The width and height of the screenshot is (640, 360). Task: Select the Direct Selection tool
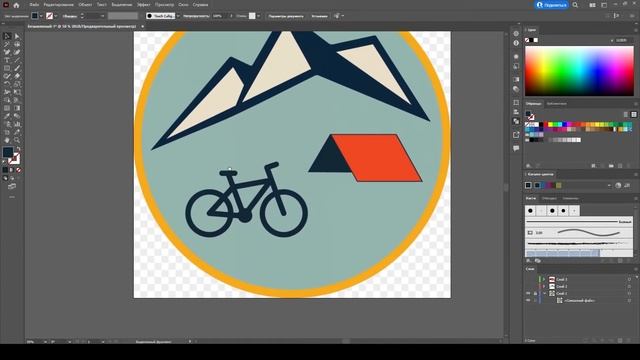(17, 36)
